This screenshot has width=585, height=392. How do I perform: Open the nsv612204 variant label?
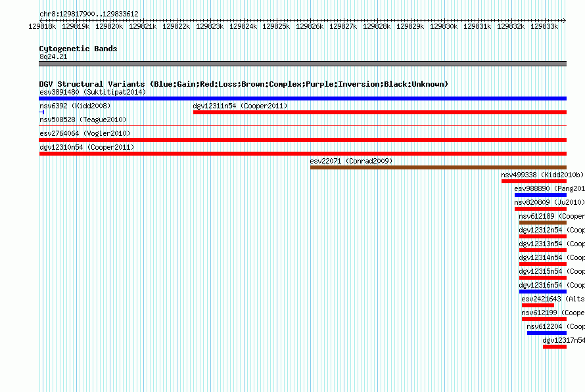pos(556,326)
